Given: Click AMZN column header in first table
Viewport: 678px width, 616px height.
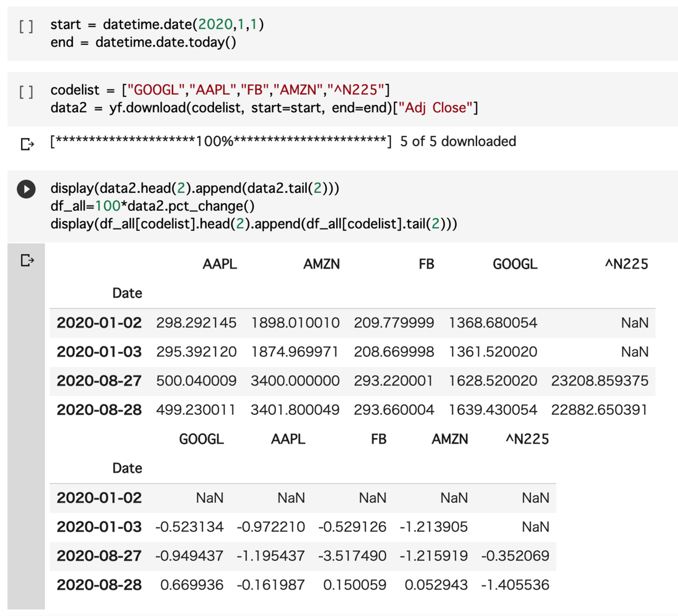Looking at the screenshot, I should click(322, 264).
